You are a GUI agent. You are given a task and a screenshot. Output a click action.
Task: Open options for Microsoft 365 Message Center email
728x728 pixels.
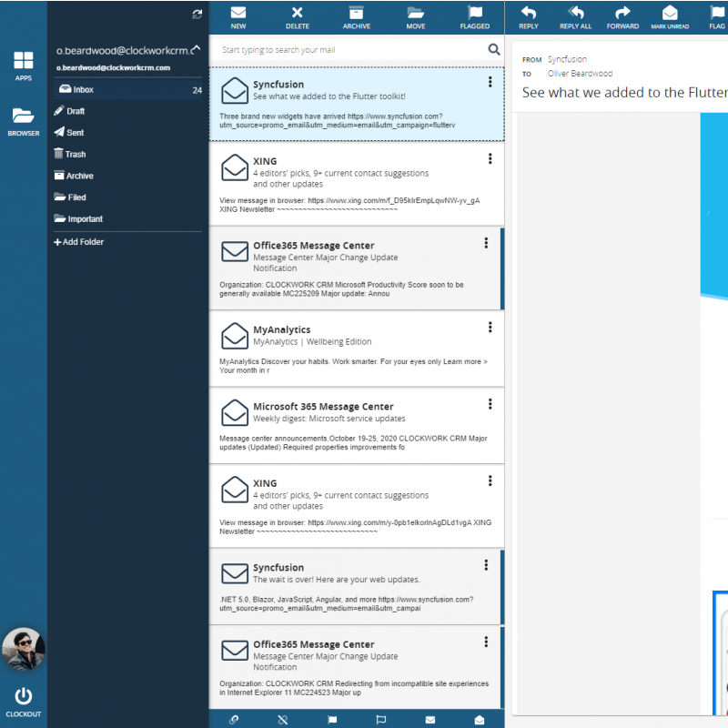tap(490, 404)
